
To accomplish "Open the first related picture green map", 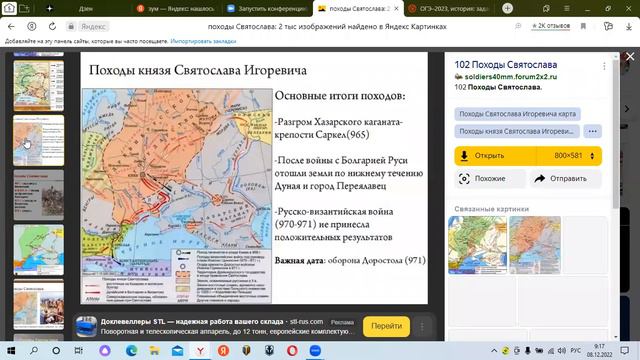I will coord(477,245).
